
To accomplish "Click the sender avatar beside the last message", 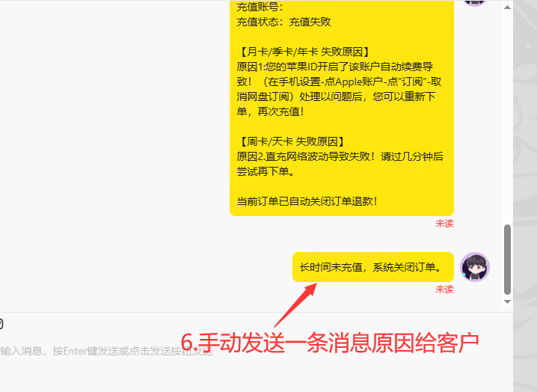I will (x=475, y=267).
